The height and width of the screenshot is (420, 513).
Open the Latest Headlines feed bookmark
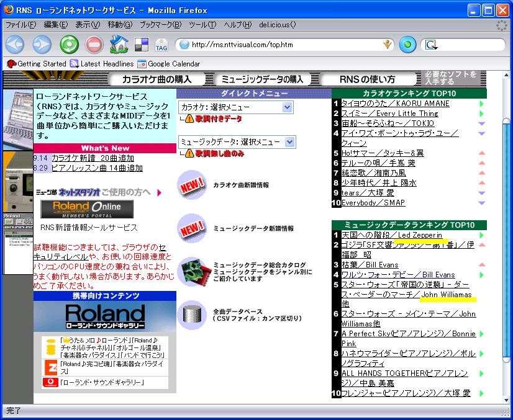click(102, 64)
